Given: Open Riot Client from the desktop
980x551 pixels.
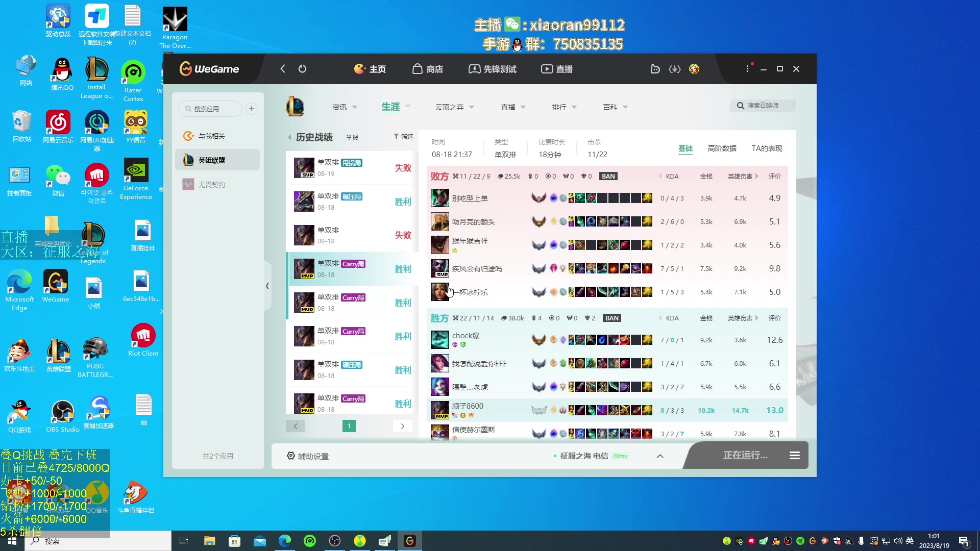Looking at the screenshot, I should tap(143, 340).
